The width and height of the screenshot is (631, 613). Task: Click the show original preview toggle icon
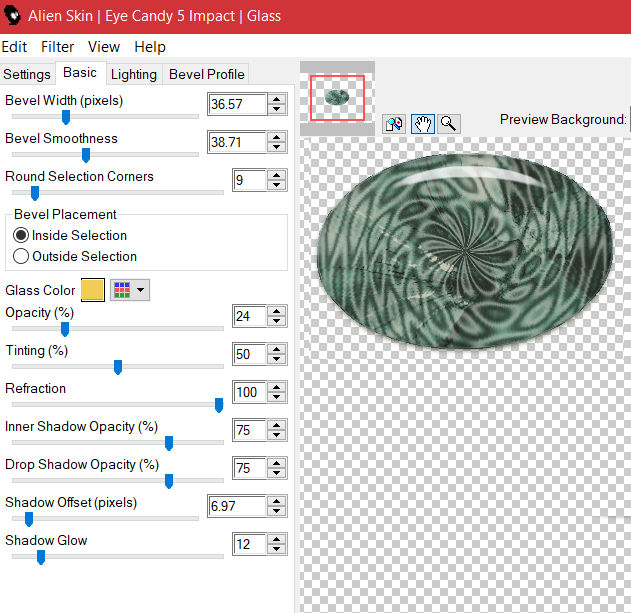click(x=394, y=123)
